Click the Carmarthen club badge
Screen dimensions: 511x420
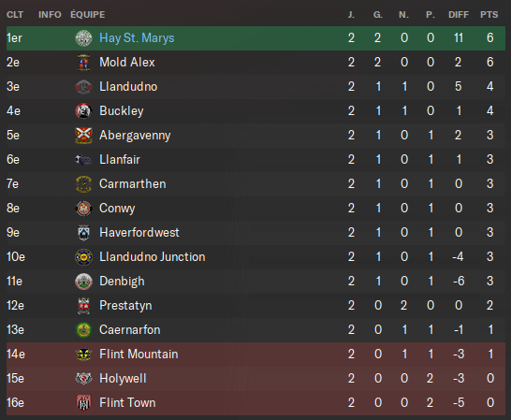coord(83,184)
